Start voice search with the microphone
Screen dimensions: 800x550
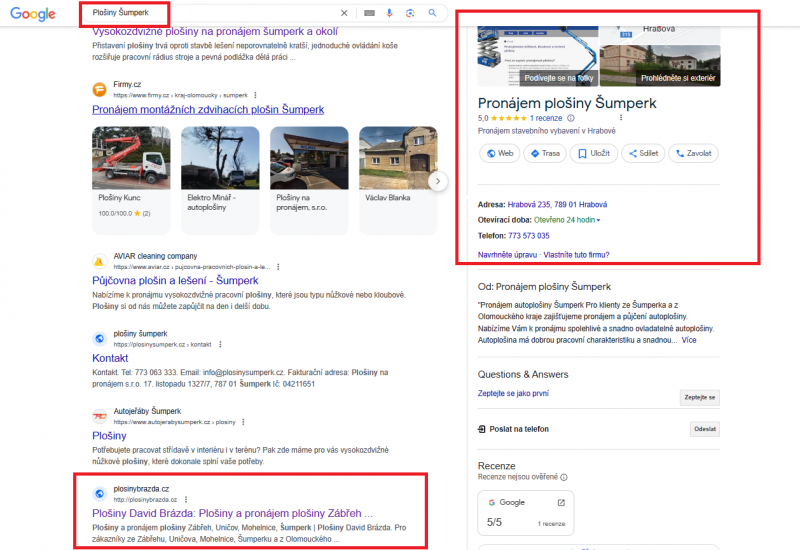click(389, 13)
